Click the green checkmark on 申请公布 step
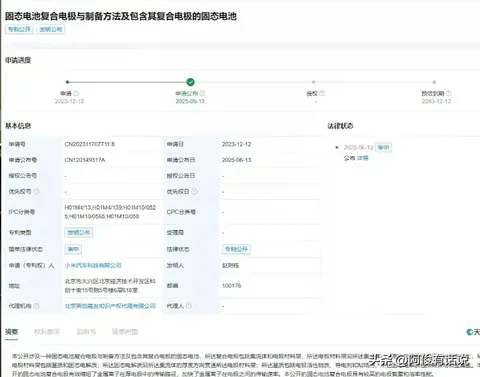480x377 pixels. (x=190, y=82)
